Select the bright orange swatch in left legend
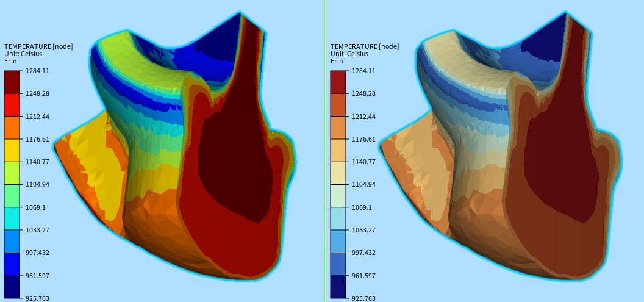644x302 pixels. click(12, 128)
